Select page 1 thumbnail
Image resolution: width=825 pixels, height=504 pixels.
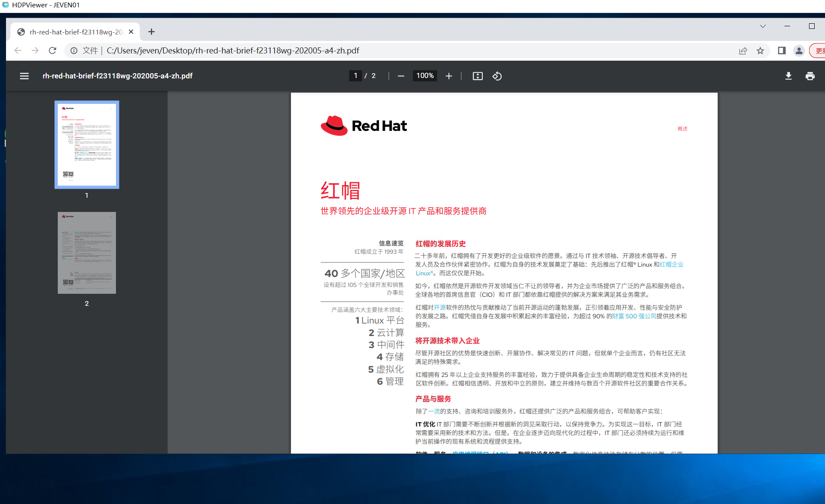(x=87, y=145)
